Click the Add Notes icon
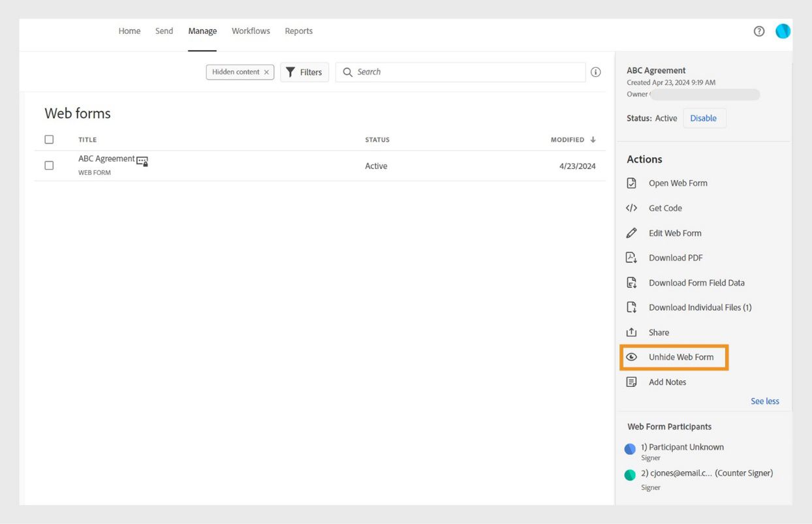The image size is (812, 524). tap(631, 381)
